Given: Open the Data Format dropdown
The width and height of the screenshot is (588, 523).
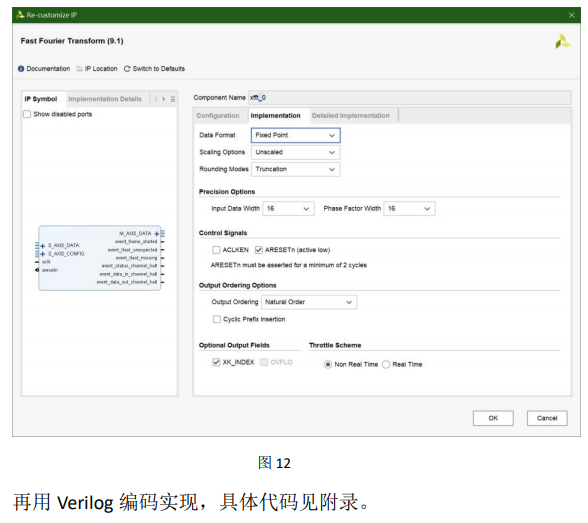Looking at the screenshot, I should pyautogui.click(x=296, y=135).
